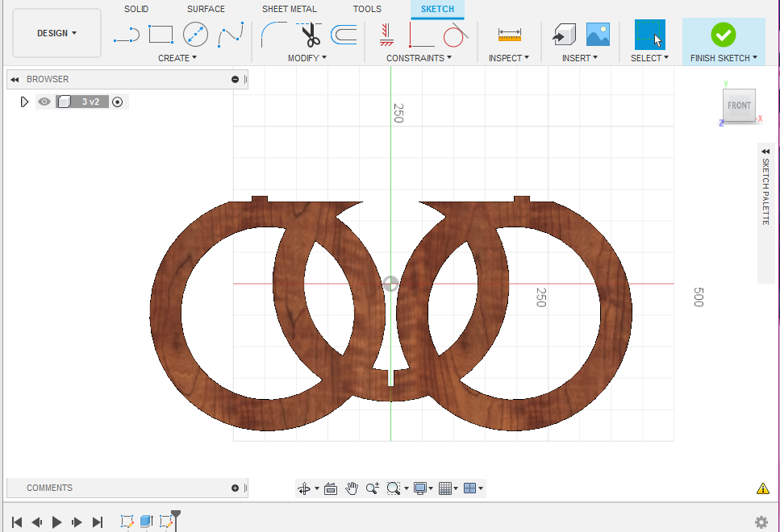This screenshot has width=780, height=532.
Task: Click the Insert Derive icon
Action: [564, 35]
